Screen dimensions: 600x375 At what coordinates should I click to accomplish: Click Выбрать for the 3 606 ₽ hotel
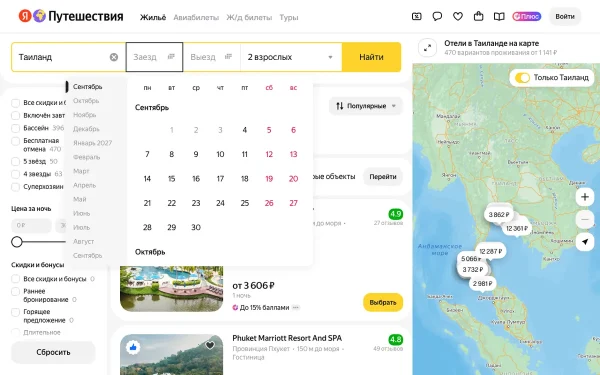(x=383, y=302)
